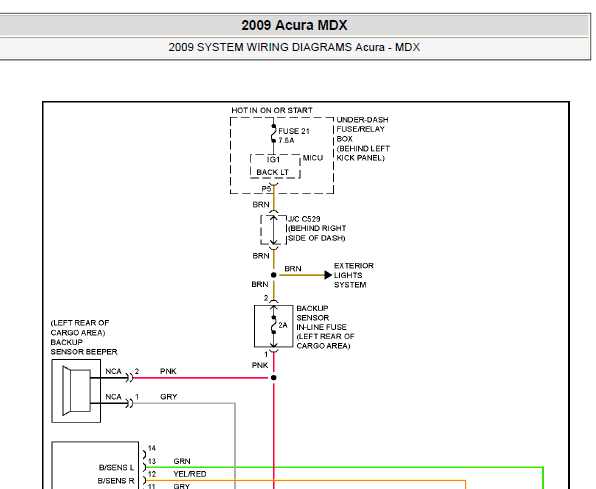596x489 pixels.
Task: Click the 'J/C C529' junction connector label
Action: 304,219
